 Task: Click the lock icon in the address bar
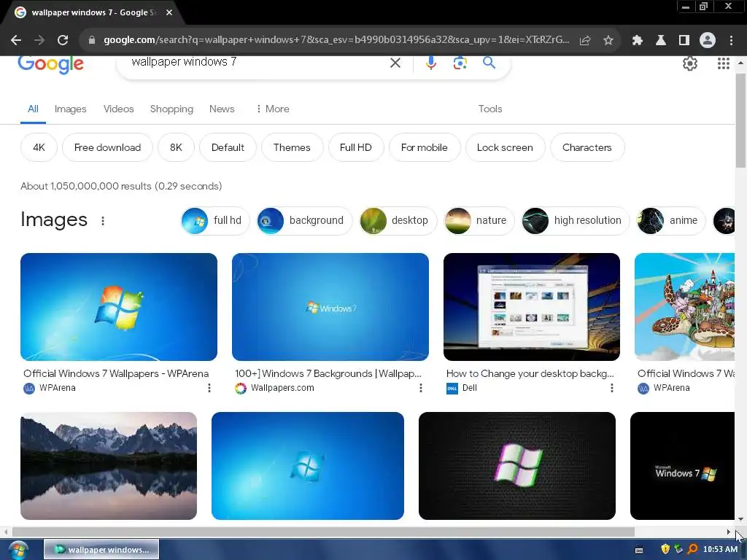(x=92, y=40)
